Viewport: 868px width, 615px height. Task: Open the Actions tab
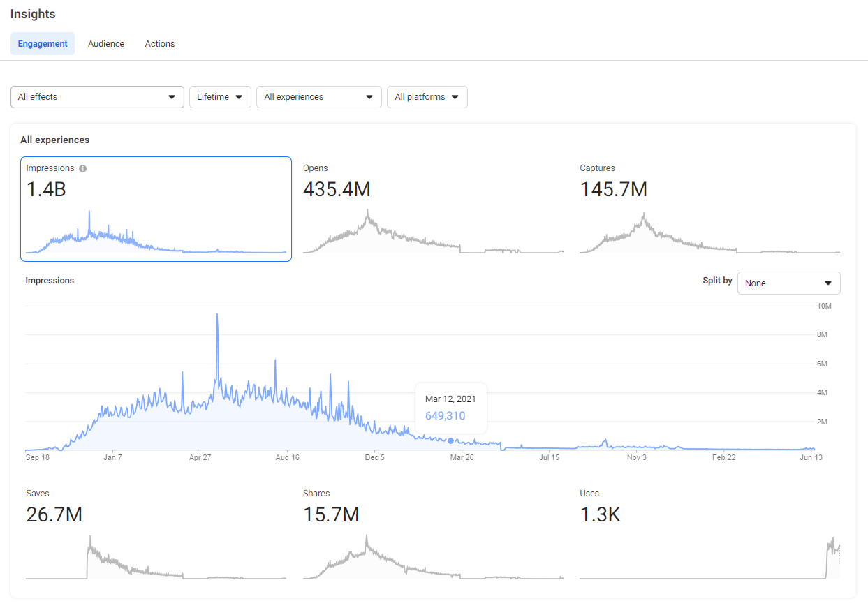pyautogui.click(x=160, y=43)
